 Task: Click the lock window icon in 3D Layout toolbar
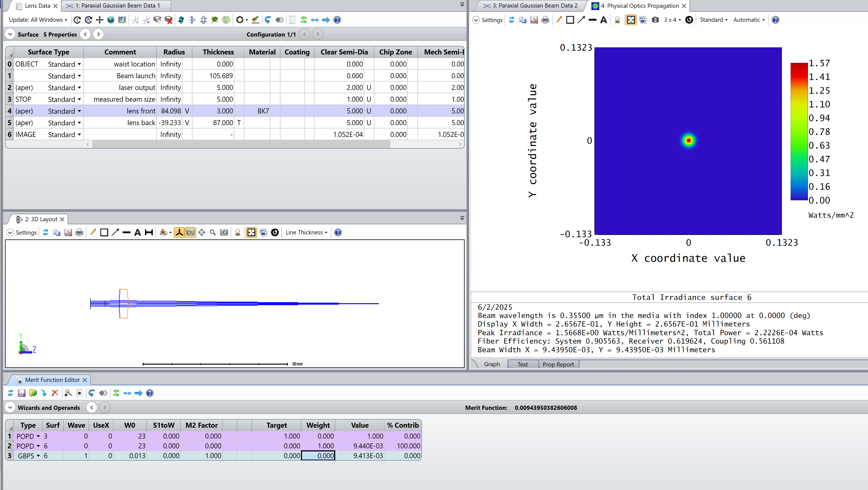[x=237, y=232]
